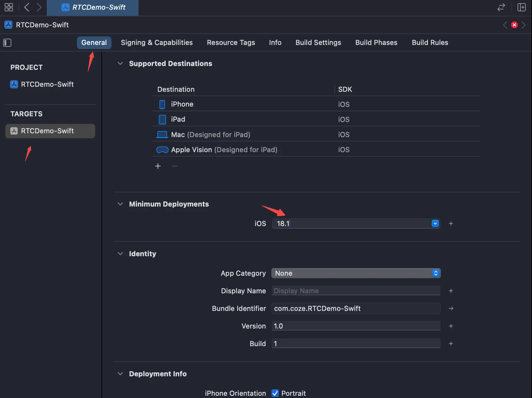Click the Mac destination laptop icon
Screen dimensions: 532x398
162,135
